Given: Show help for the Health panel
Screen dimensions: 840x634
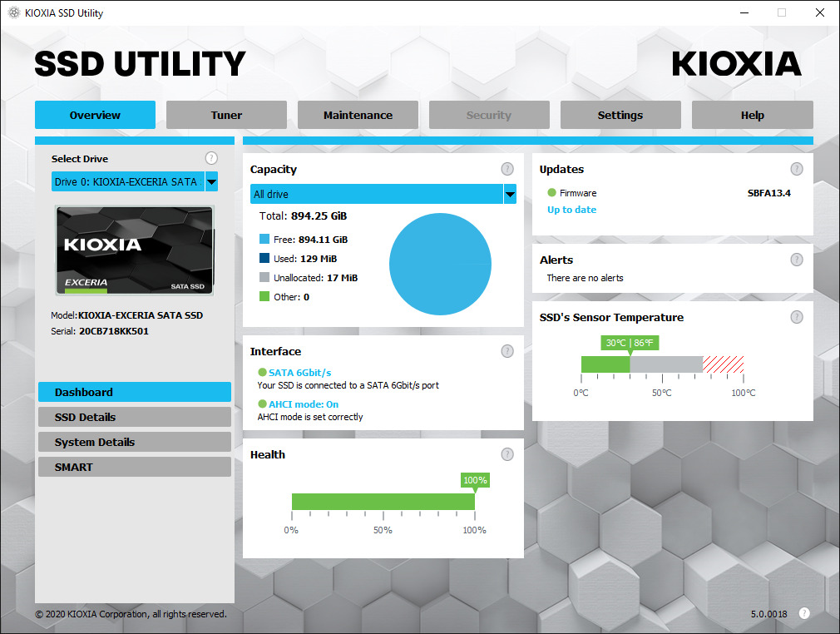Looking at the screenshot, I should click(x=507, y=454).
